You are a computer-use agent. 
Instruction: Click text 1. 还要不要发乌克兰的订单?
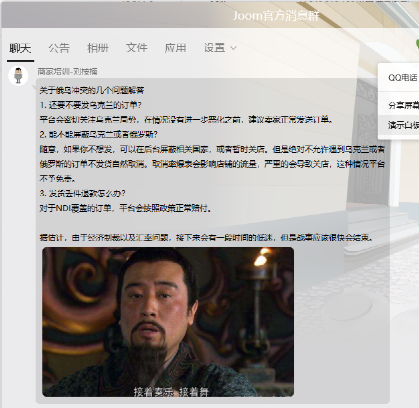click(90, 105)
